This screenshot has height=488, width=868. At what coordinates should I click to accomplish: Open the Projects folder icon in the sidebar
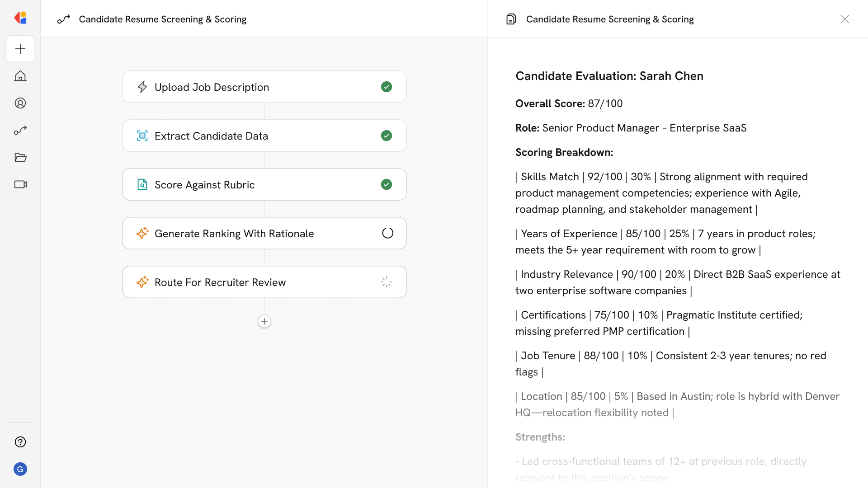[x=20, y=157]
